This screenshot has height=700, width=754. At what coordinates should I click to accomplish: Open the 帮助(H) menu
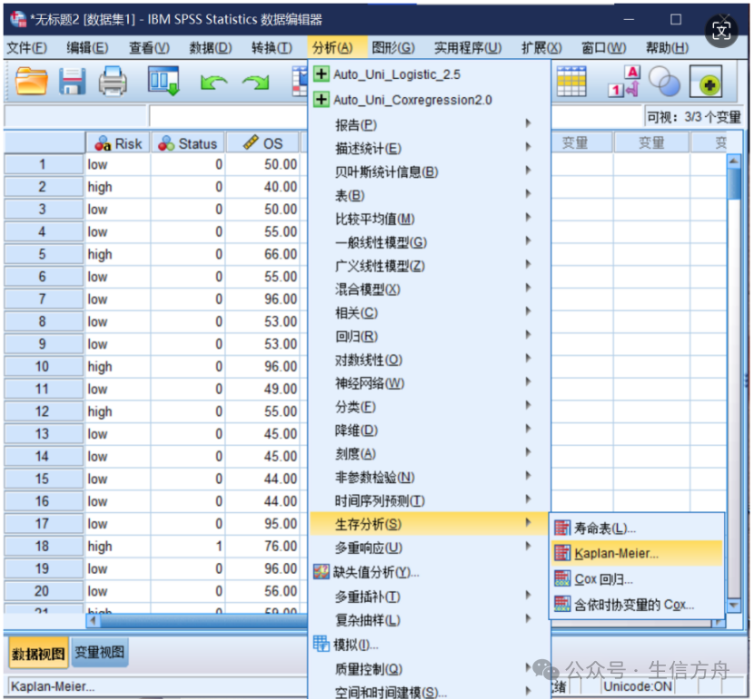tap(667, 47)
